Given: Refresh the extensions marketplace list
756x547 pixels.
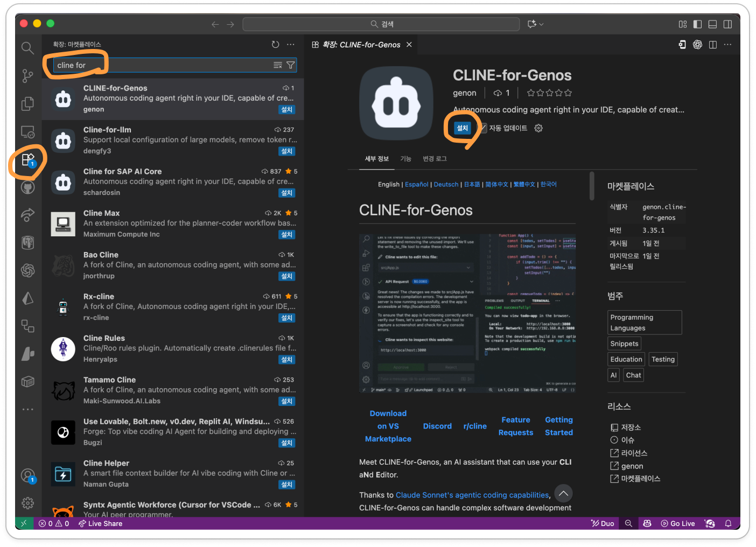Looking at the screenshot, I should [275, 45].
